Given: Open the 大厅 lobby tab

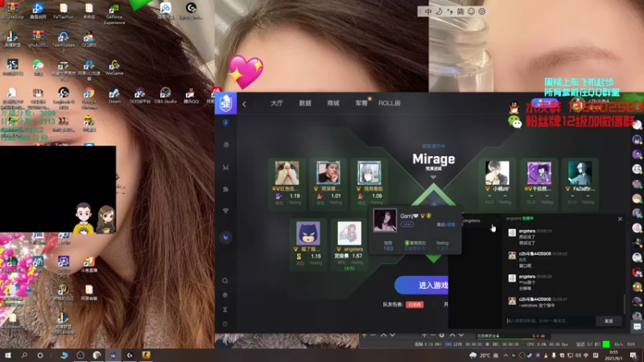Looking at the screenshot, I should click(276, 103).
